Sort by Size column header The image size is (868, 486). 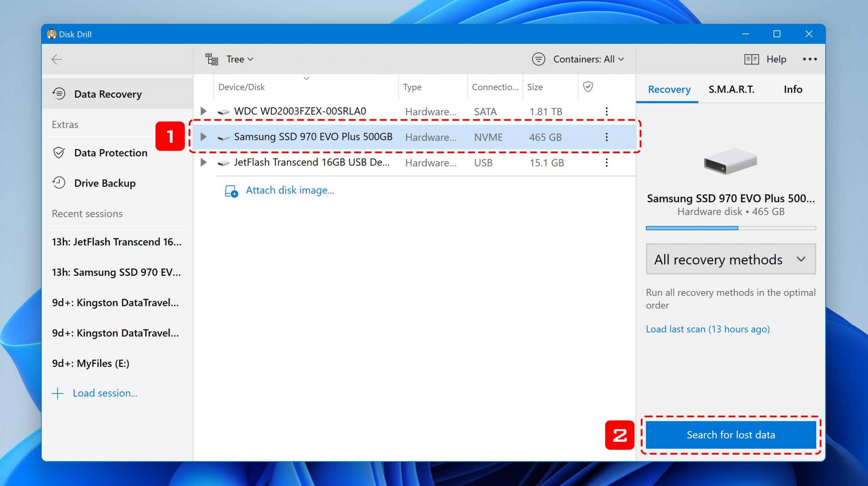[x=535, y=87]
